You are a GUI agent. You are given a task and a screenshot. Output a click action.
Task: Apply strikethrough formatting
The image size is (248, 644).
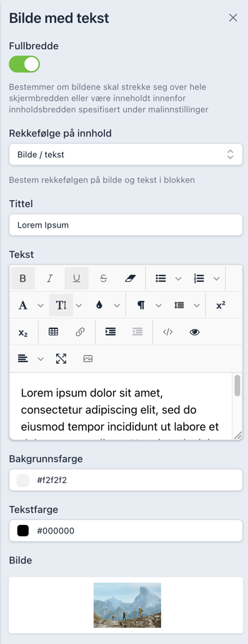[x=104, y=279]
